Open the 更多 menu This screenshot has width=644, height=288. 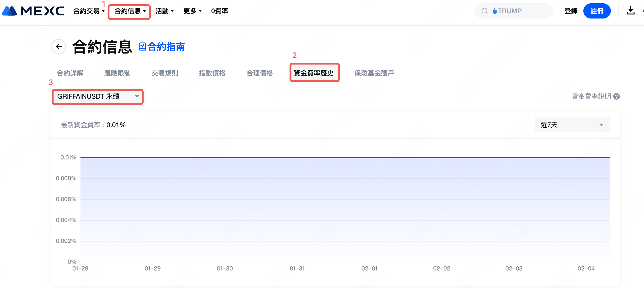[192, 11]
